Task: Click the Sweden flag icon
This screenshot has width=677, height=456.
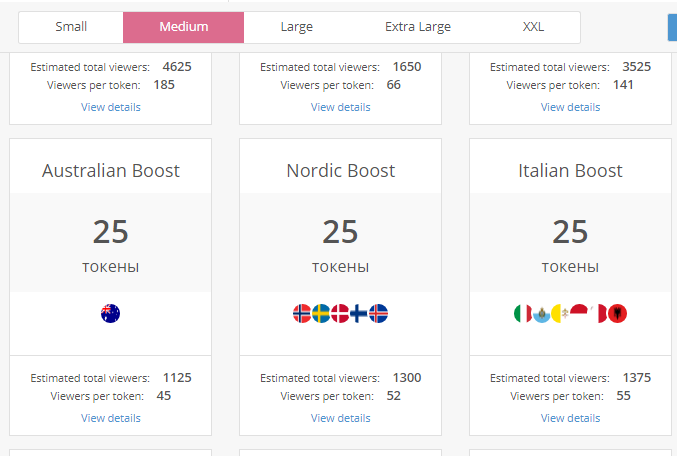Action: tap(321, 314)
